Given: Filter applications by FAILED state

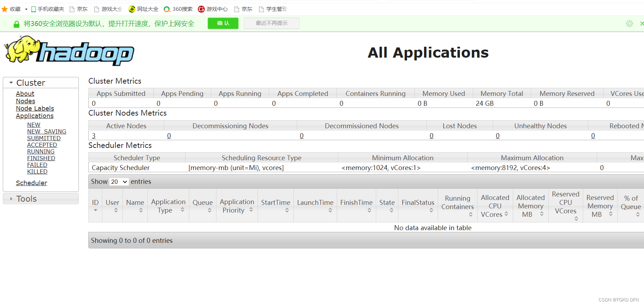Looking at the screenshot, I should 37,165.
